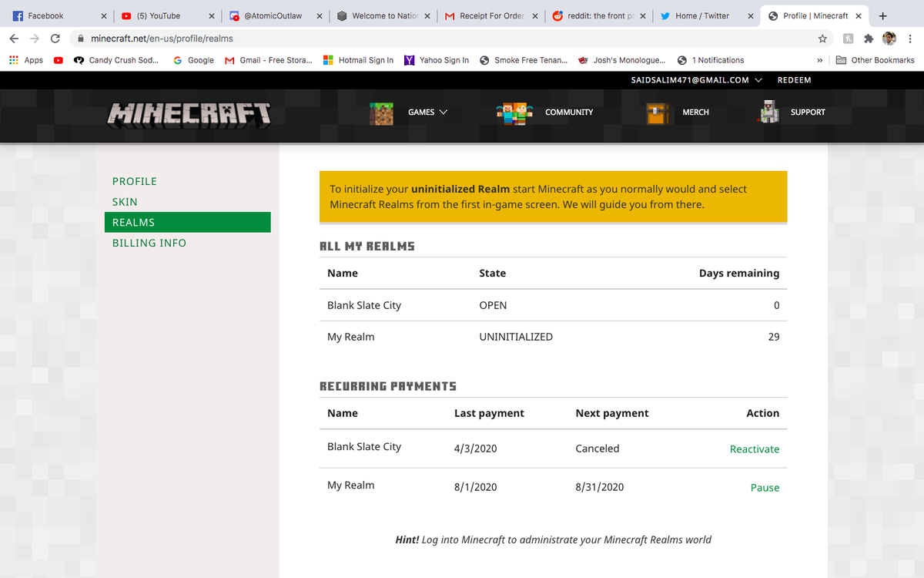Click the browser back arrow
Image resolution: width=924 pixels, height=578 pixels.
[14, 39]
